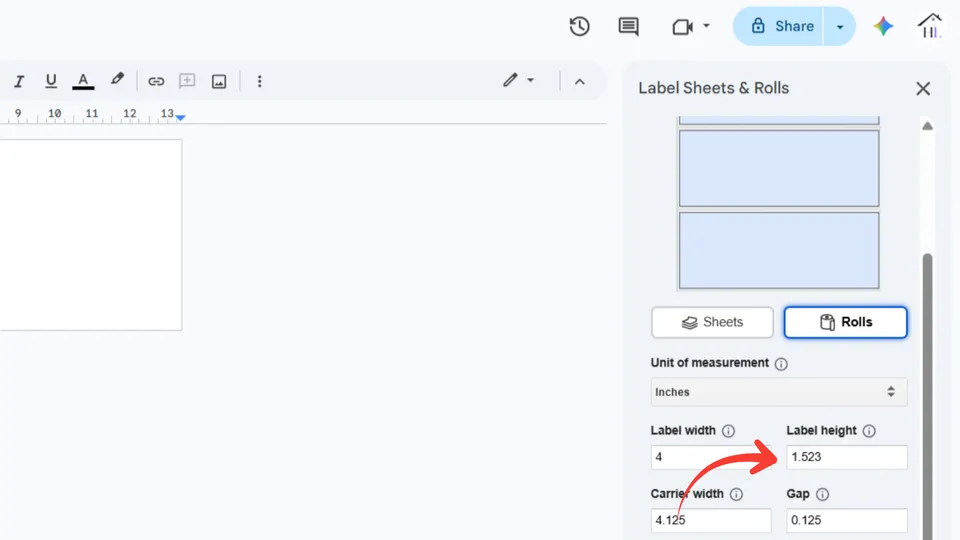The height and width of the screenshot is (540, 960).
Task: Insert an image
Action: [219, 81]
